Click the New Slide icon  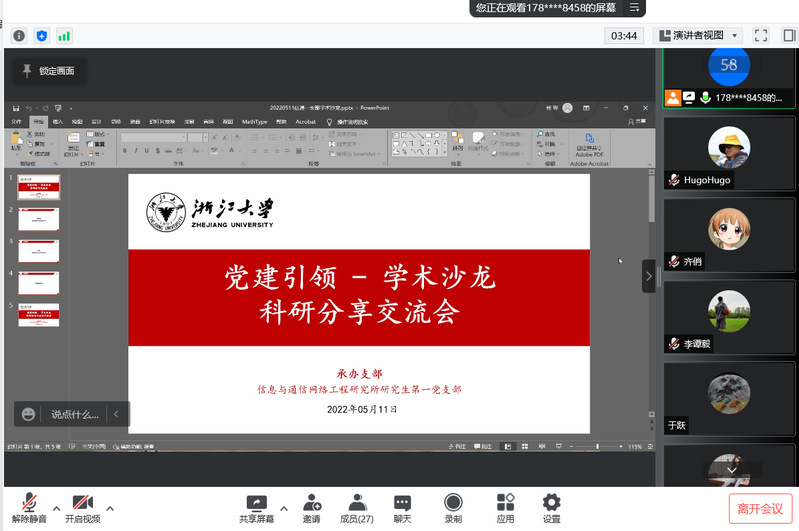(x=73, y=138)
